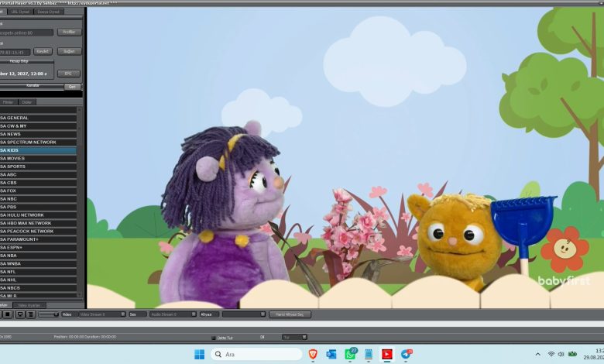Open the Video Ayarları tab
Viewport: 604px width, 364px height.
[x=29, y=305]
